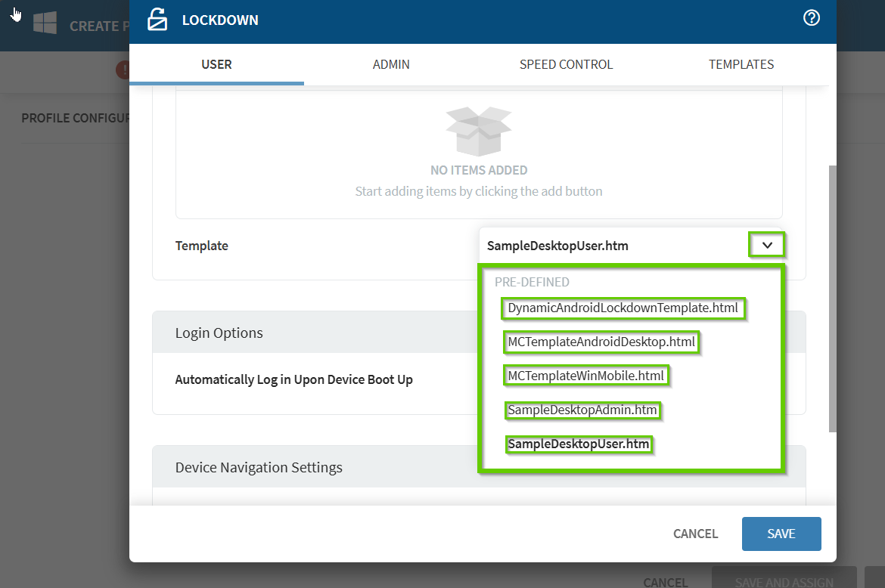Viewport: 885px width, 588px height.
Task: Click the empty box No Items icon
Action: tap(478, 131)
